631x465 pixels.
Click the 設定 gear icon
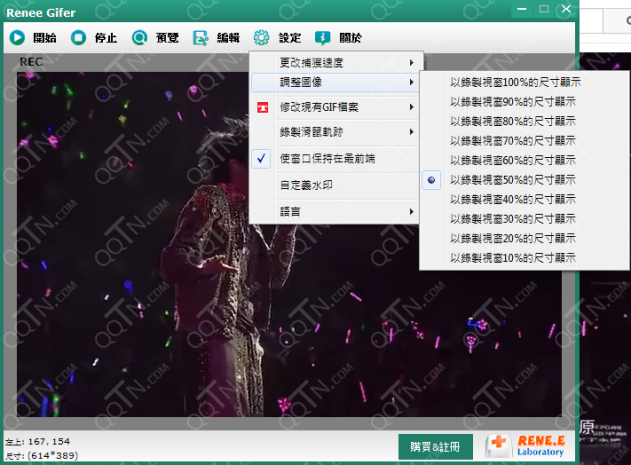(261, 38)
